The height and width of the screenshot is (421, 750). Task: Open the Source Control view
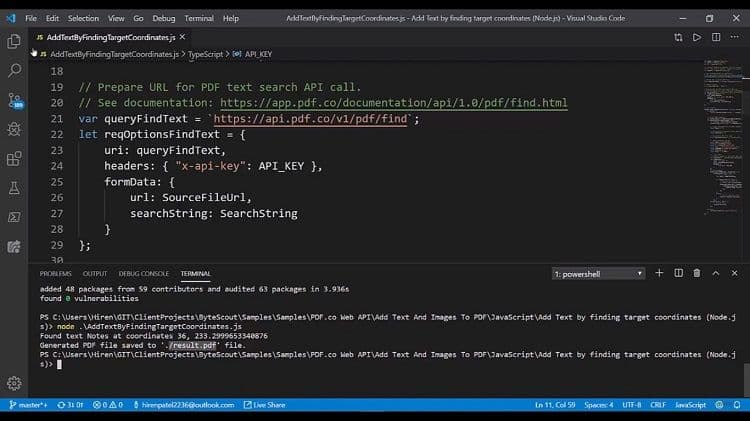click(14, 100)
